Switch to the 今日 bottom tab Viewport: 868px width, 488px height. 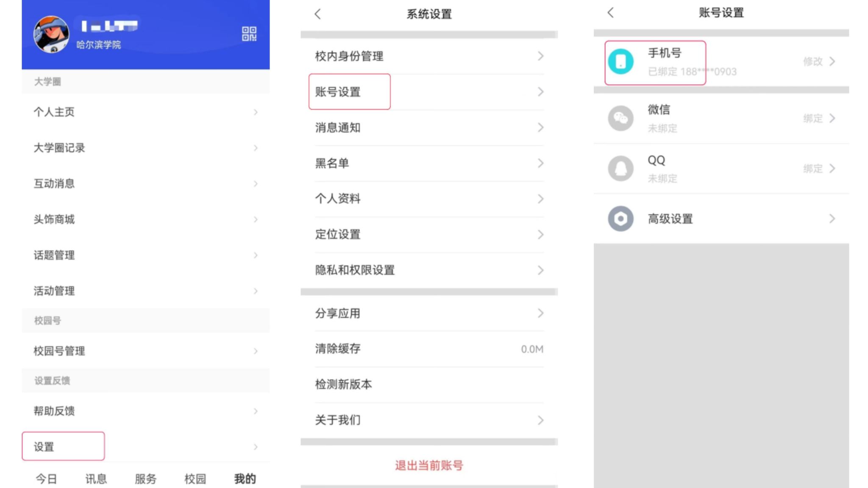tap(46, 479)
